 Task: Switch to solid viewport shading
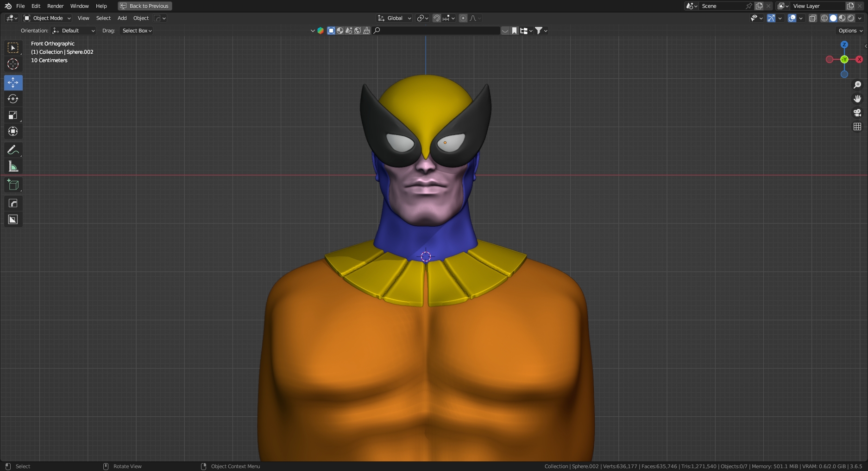pyautogui.click(x=833, y=18)
